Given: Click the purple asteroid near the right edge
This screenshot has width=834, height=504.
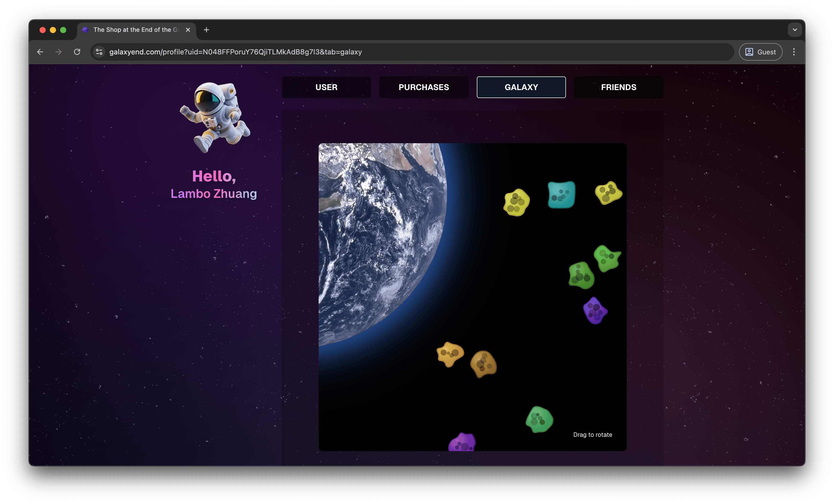Looking at the screenshot, I should [595, 311].
